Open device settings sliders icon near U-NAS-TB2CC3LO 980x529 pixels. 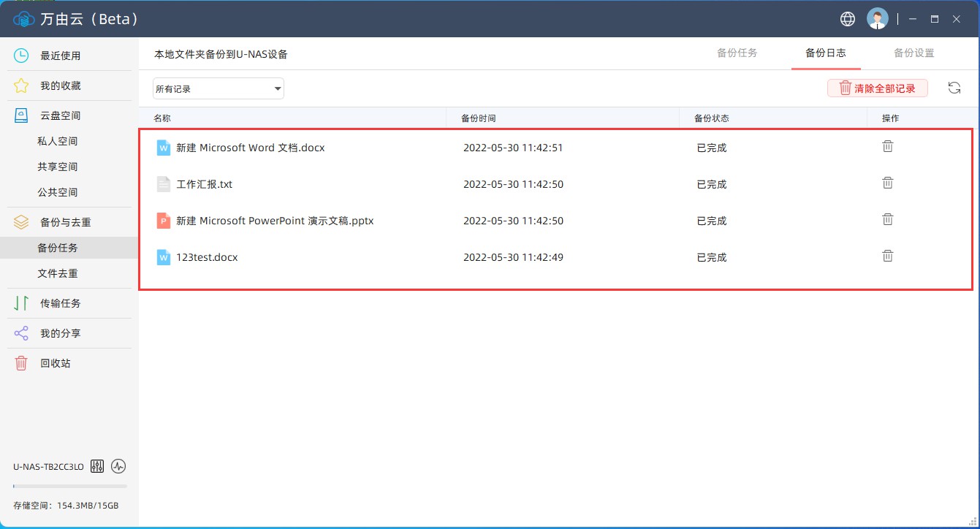(97, 466)
